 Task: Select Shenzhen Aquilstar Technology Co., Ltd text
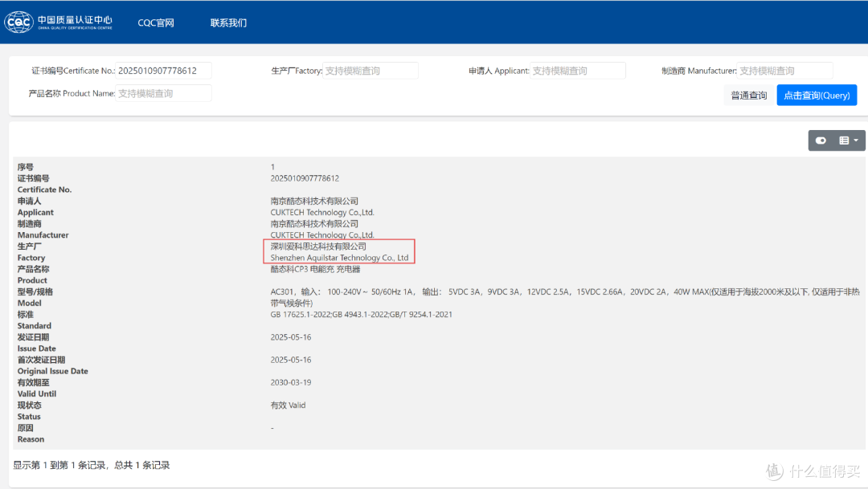point(339,258)
